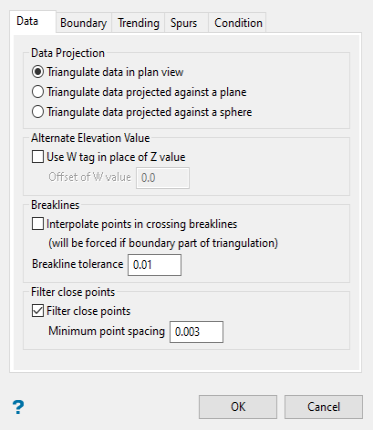The height and width of the screenshot is (430, 373).
Task: Confirm the dialog with OK
Action: coord(238,407)
